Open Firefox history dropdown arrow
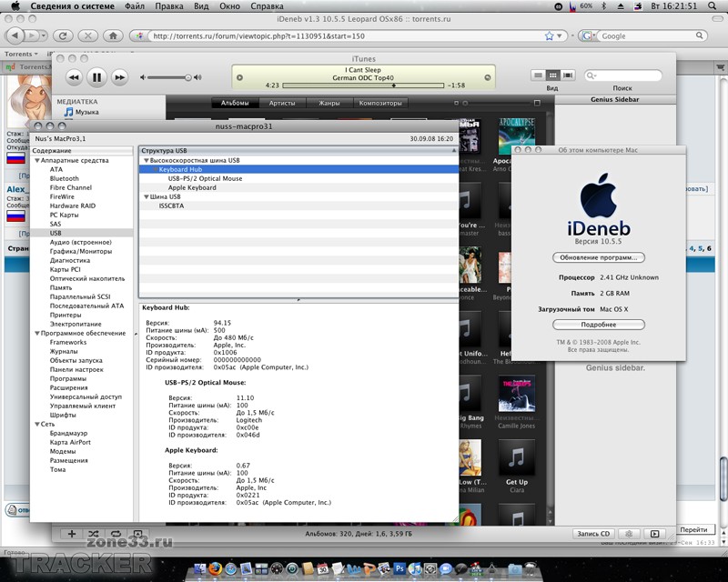The height and width of the screenshot is (582, 728). click(43, 35)
